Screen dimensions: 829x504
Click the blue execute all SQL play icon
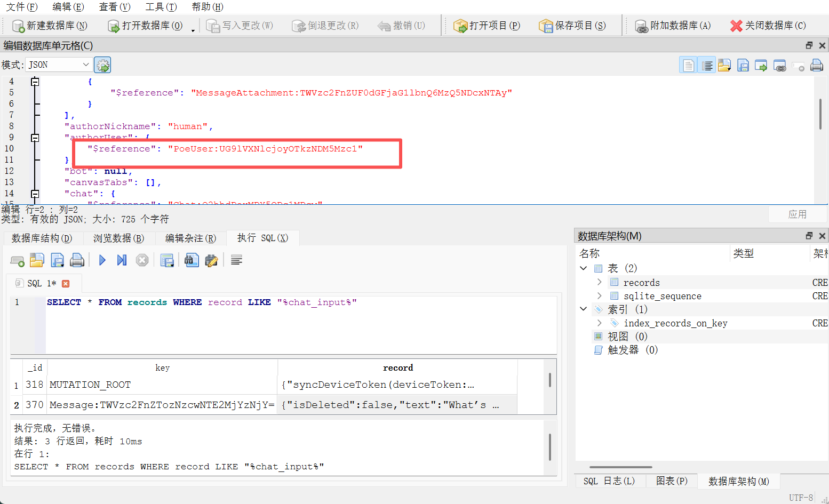[x=102, y=260]
